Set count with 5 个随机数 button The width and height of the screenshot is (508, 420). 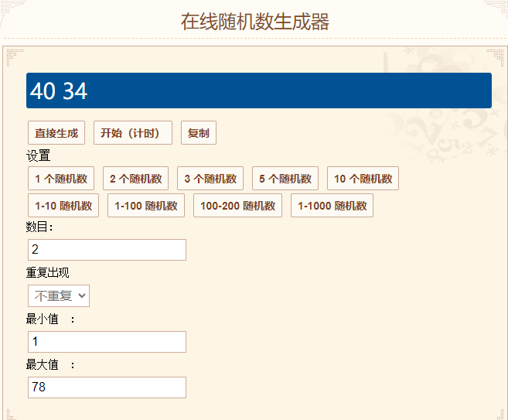tap(285, 179)
